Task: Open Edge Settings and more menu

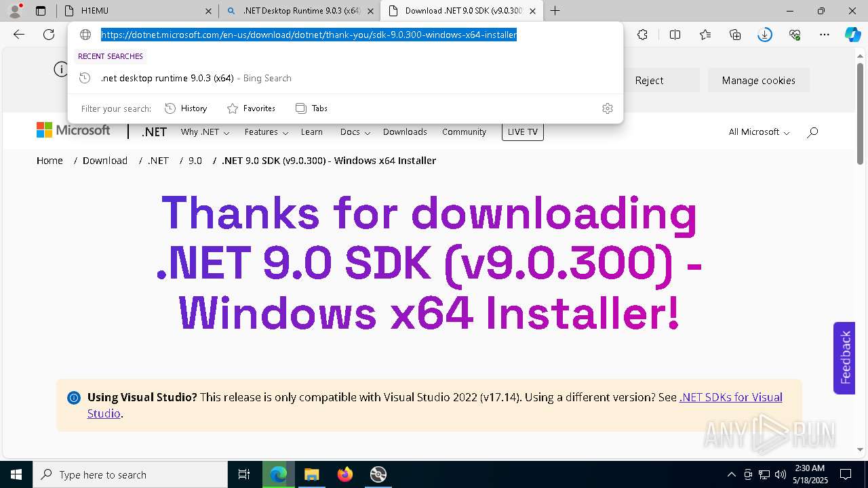Action: (x=825, y=35)
